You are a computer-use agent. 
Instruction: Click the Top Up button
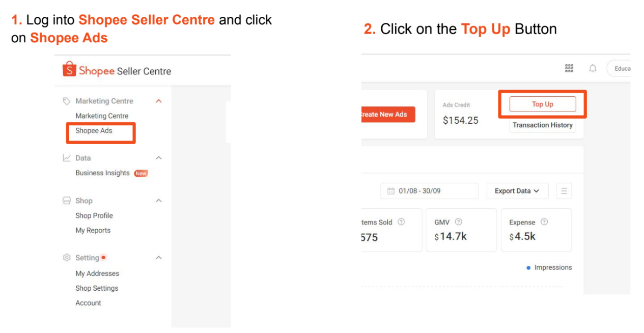(x=542, y=103)
